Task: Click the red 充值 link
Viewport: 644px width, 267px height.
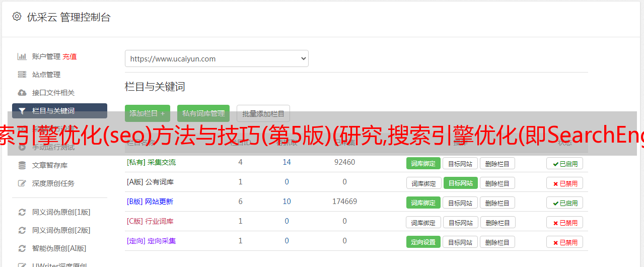Action: (x=69, y=56)
